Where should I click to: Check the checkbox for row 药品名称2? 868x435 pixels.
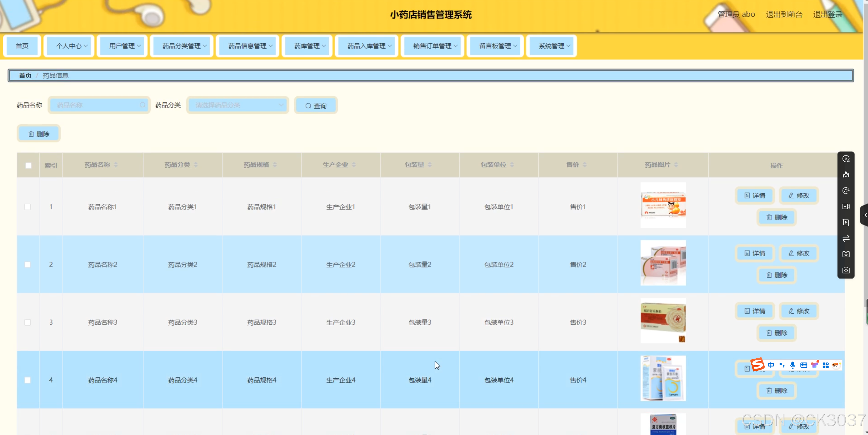click(x=28, y=265)
